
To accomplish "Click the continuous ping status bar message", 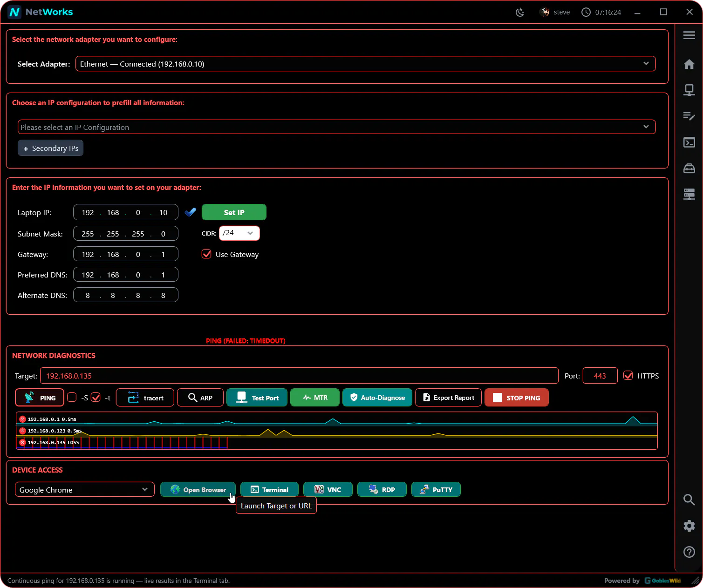I will tap(118, 581).
